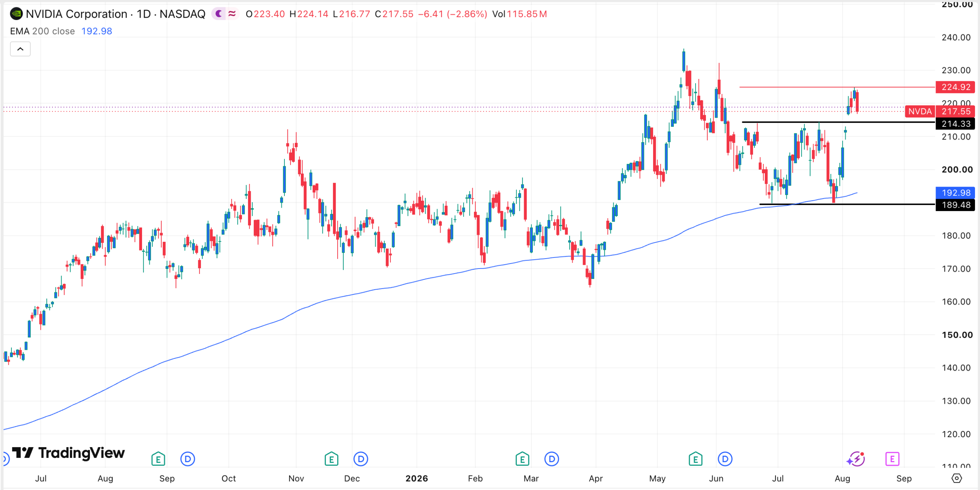This screenshot has height=490, width=980.
Task: Select the black horizontal line at 214.33
Action: pos(838,122)
